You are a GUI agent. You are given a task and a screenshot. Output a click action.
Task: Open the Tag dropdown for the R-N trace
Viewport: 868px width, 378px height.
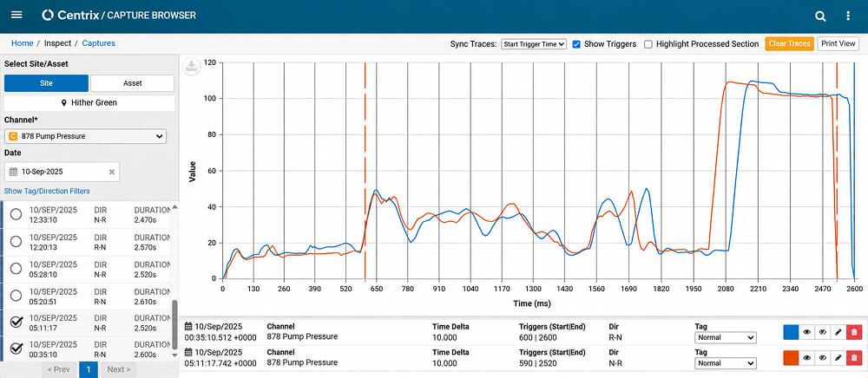[x=725, y=337]
